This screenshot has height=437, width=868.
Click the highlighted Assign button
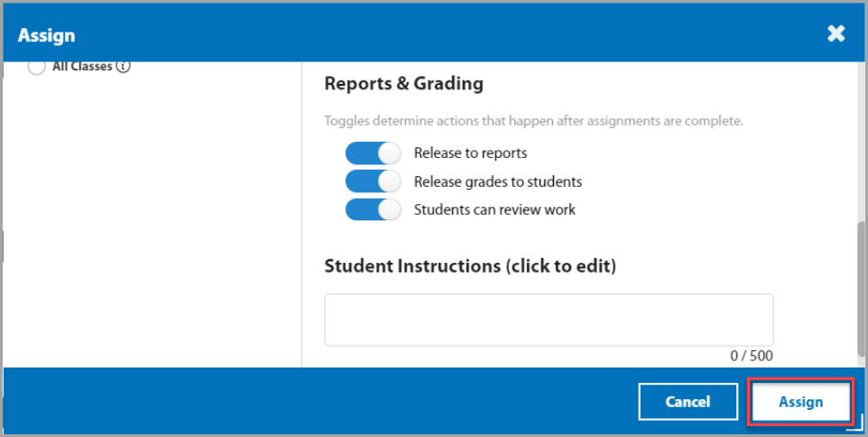click(x=800, y=402)
